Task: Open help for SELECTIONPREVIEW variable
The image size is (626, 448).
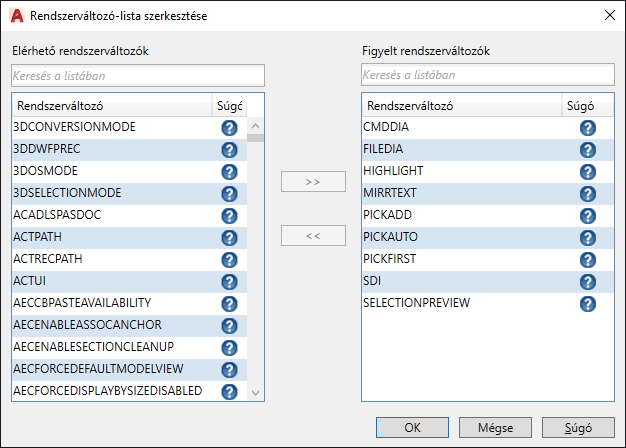Action: tap(587, 304)
